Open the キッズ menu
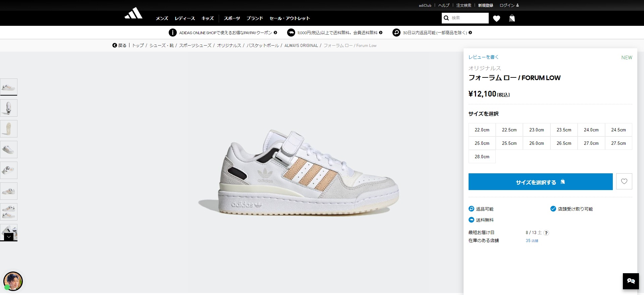 pos(208,18)
